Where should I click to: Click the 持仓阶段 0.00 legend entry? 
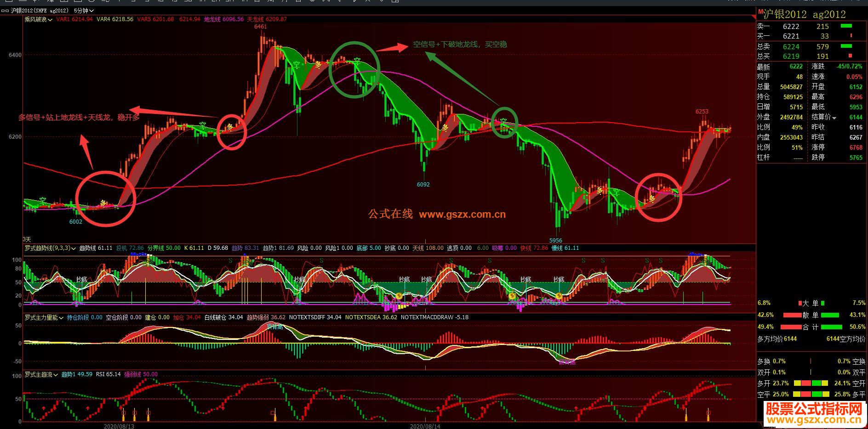pyautogui.click(x=85, y=317)
